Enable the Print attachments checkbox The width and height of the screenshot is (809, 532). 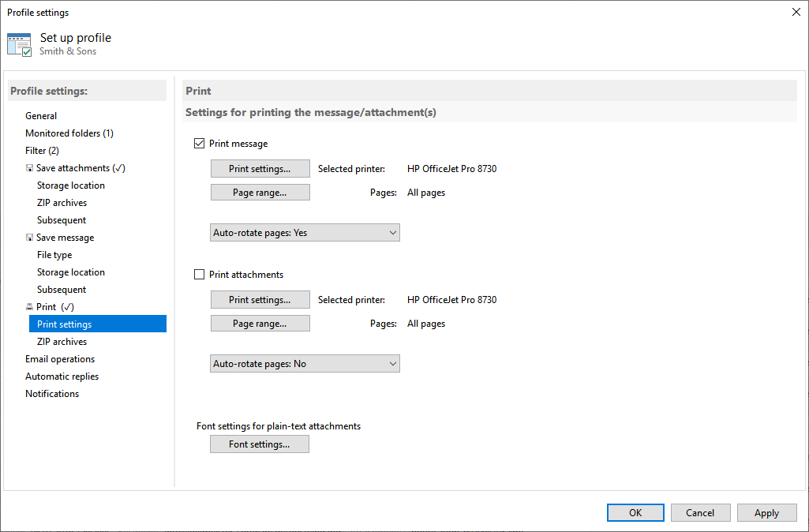tap(199, 274)
